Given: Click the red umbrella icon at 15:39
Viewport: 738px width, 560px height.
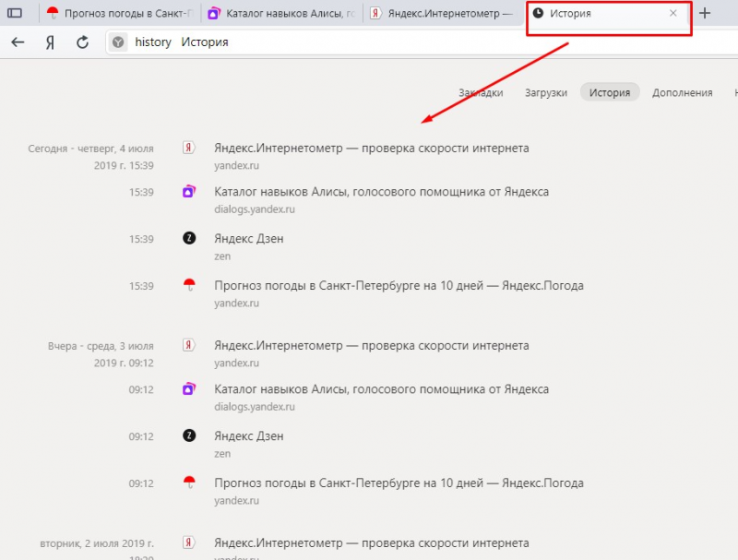Looking at the screenshot, I should (x=189, y=285).
